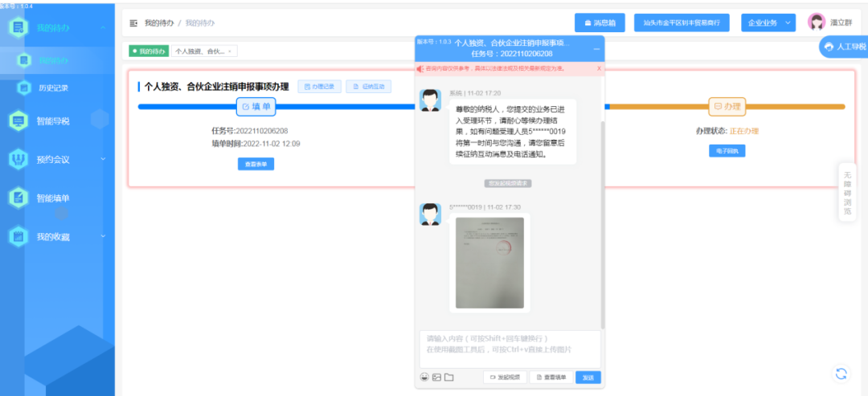Click avatar of sender 5******0019
Viewport: 868px width, 396px height.
coord(430,214)
